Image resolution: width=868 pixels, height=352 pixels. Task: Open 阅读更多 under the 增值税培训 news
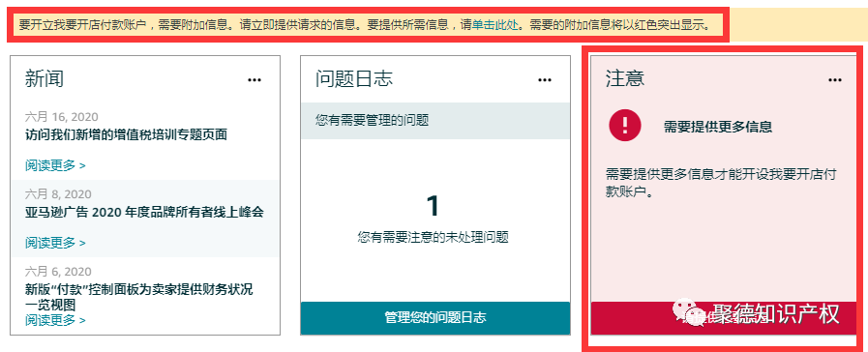tap(55, 165)
